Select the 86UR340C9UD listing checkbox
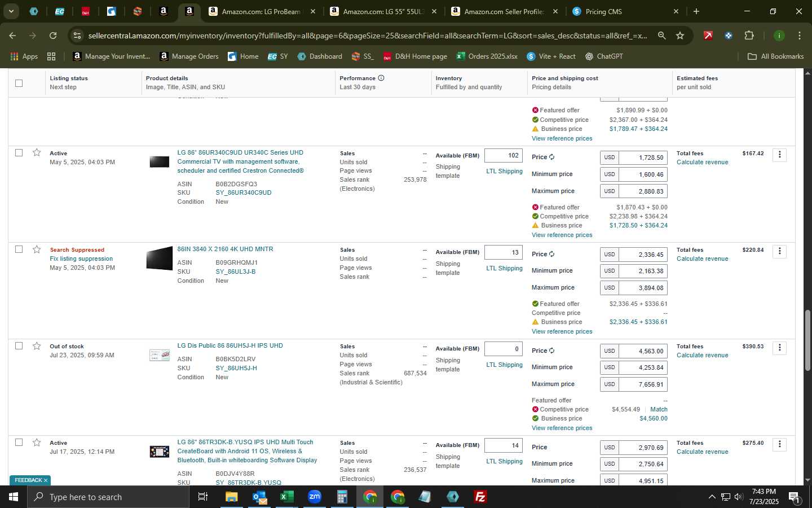 point(19,152)
